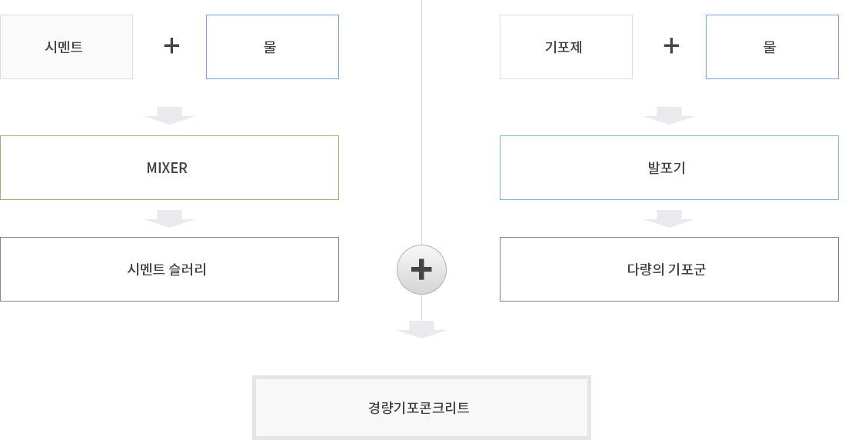The image size is (868, 440).
Task: Select the 물 box next to 시멘트
Action: tap(272, 47)
